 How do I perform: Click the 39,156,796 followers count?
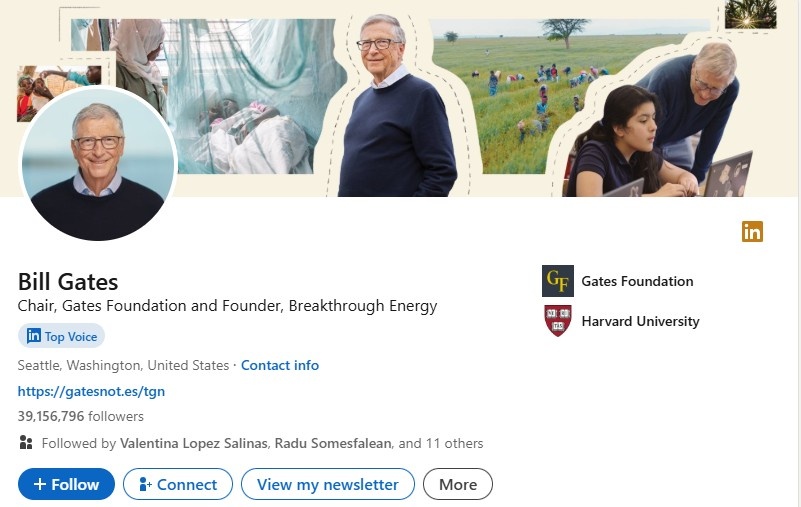(80, 416)
